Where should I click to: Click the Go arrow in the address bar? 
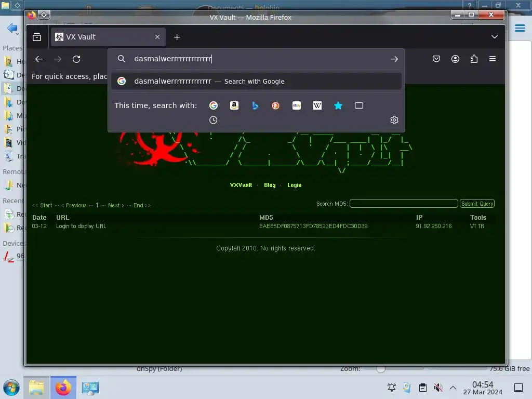[394, 59]
